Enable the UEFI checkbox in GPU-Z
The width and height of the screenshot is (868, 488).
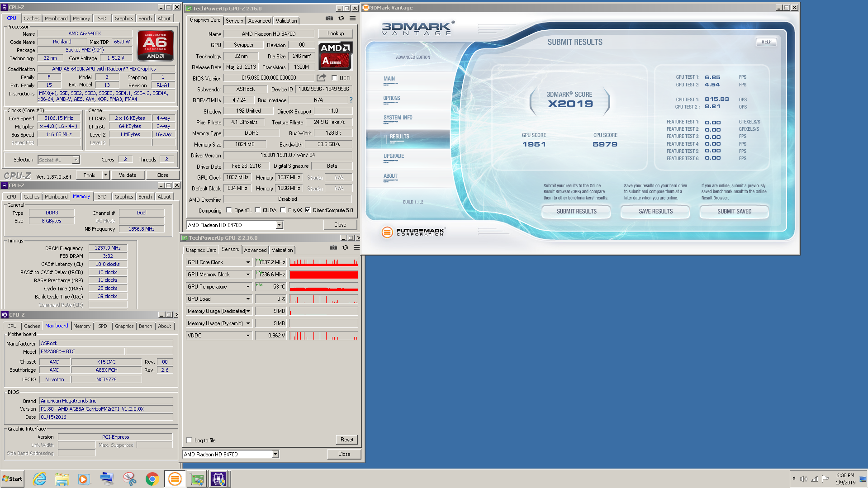click(x=334, y=78)
